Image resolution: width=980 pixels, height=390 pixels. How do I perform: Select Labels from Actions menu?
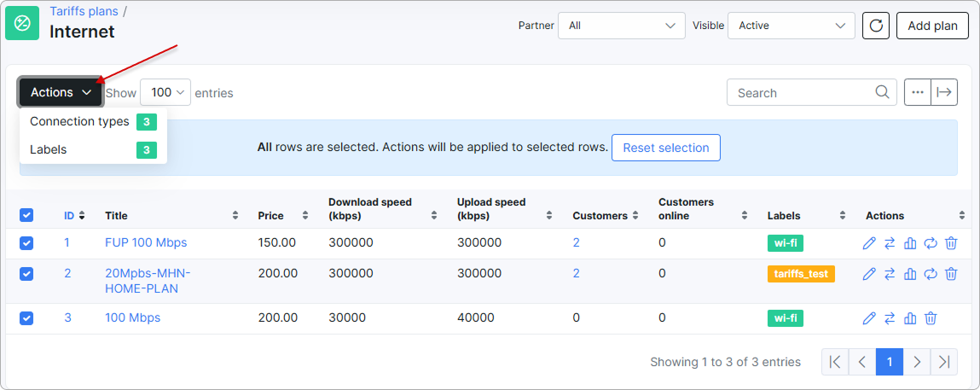pos(93,150)
